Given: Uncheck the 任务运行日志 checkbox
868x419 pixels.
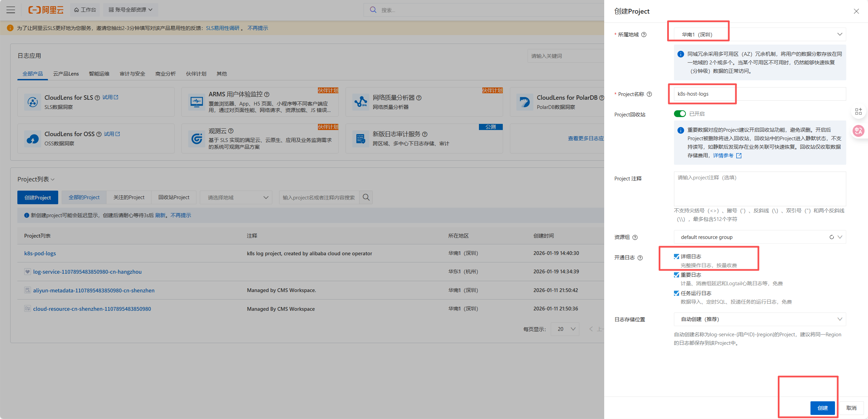Looking at the screenshot, I should coord(676,293).
